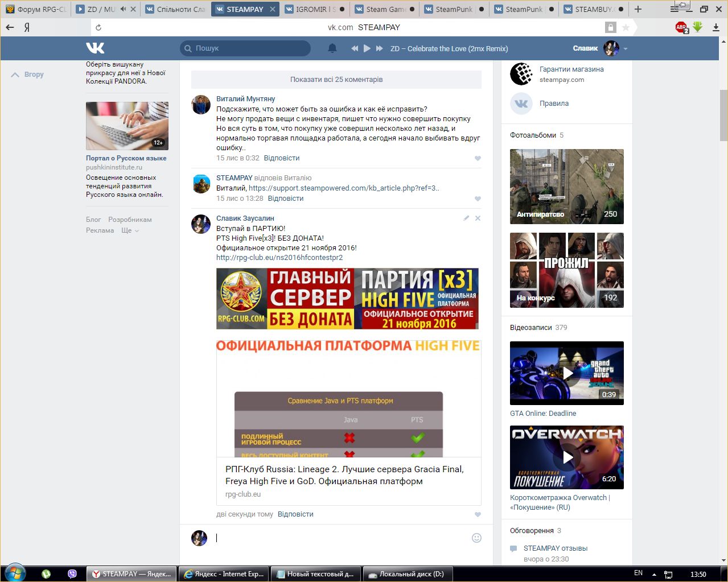Viewport: 728px width, 582px height.
Task: Open Локальный диск (D:) taskbar window
Action: [409, 574]
